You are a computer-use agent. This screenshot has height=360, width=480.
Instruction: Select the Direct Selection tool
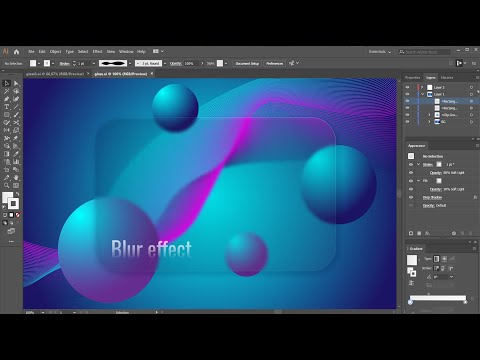[16, 83]
